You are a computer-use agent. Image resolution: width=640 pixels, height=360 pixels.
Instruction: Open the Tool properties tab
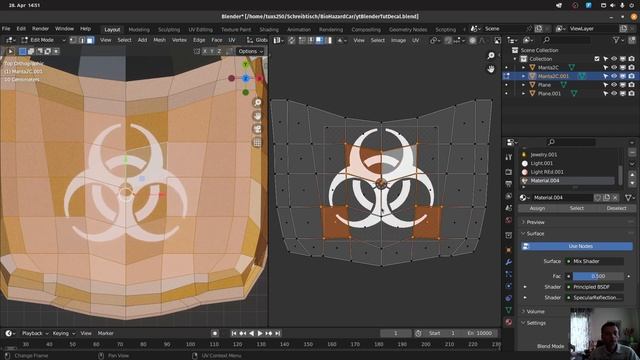point(509,157)
